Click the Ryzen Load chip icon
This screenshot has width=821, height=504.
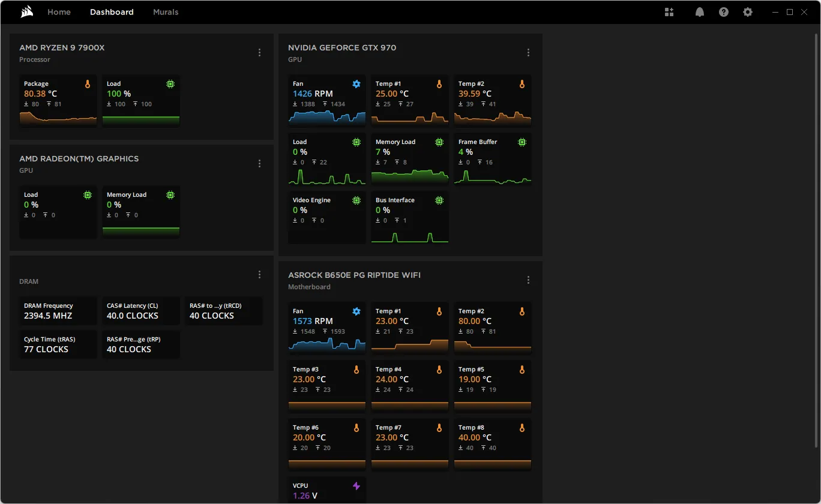[x=170, y=85]
